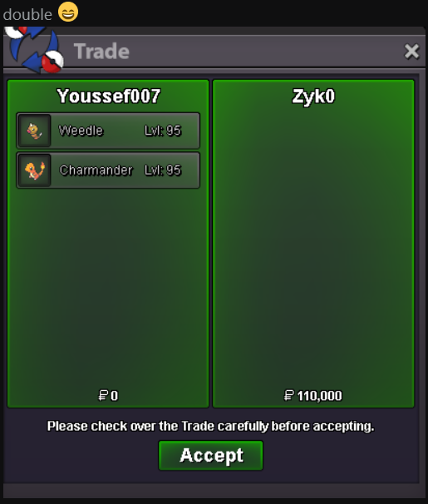Click Weedle's "Lvl: 95" label

(163, 131)
